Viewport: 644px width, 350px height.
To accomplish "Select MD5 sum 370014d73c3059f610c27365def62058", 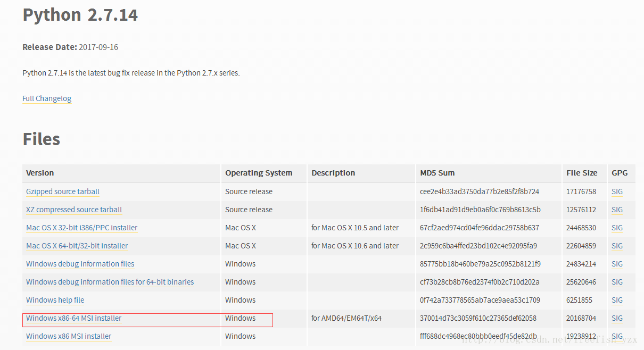I will (478, 318).
